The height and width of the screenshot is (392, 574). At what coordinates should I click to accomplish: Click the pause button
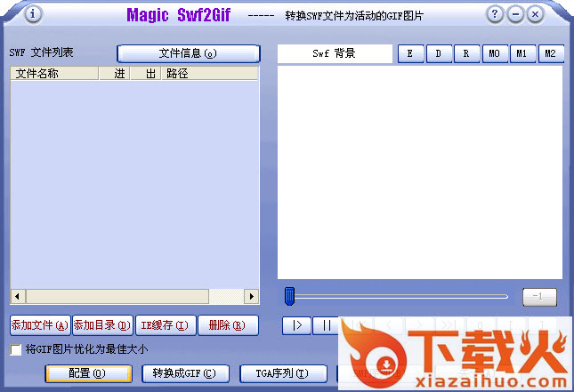click(326, 325)
